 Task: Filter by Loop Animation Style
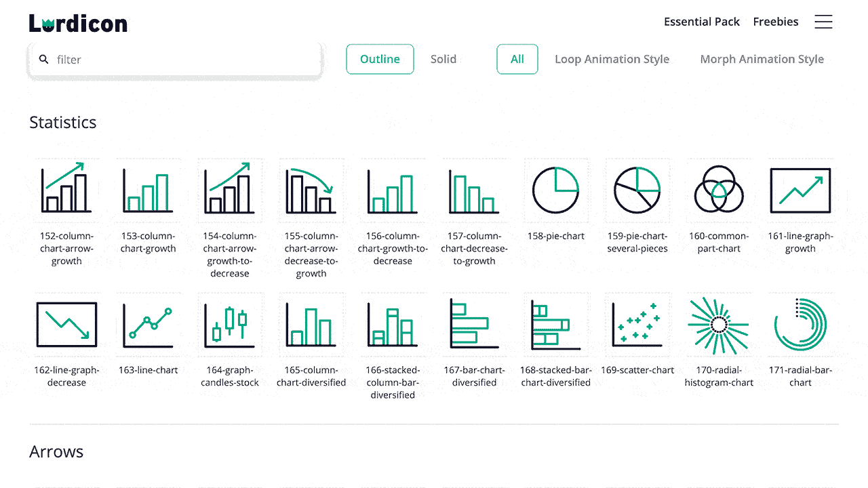tap(612, 59)
